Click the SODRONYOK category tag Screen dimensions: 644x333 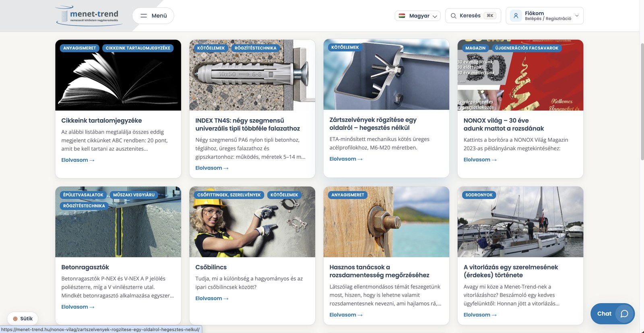pyautogui.click(x=479, y=195)
